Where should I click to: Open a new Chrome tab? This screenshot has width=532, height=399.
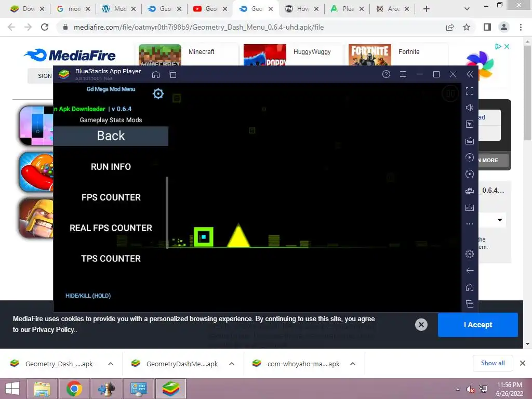click(x=427, y=9)
